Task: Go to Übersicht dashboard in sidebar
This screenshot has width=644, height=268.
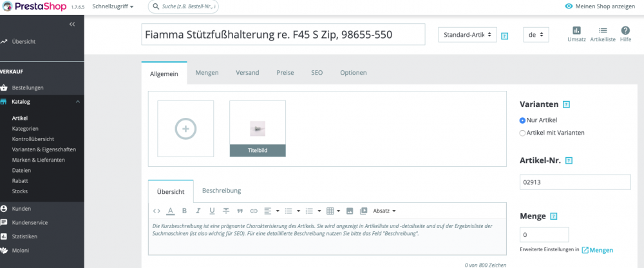Action: pyautogui.click(x=23, y=41)
